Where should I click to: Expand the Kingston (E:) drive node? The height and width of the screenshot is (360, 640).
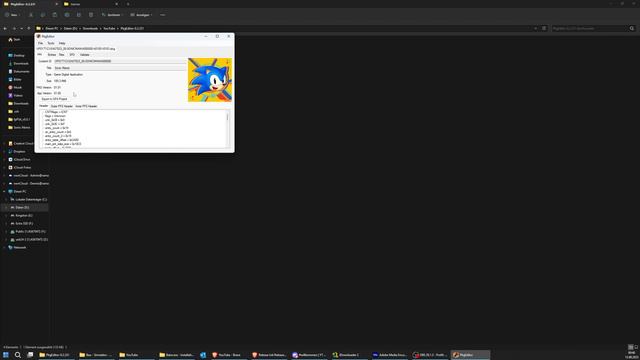[x=6, y=216]
